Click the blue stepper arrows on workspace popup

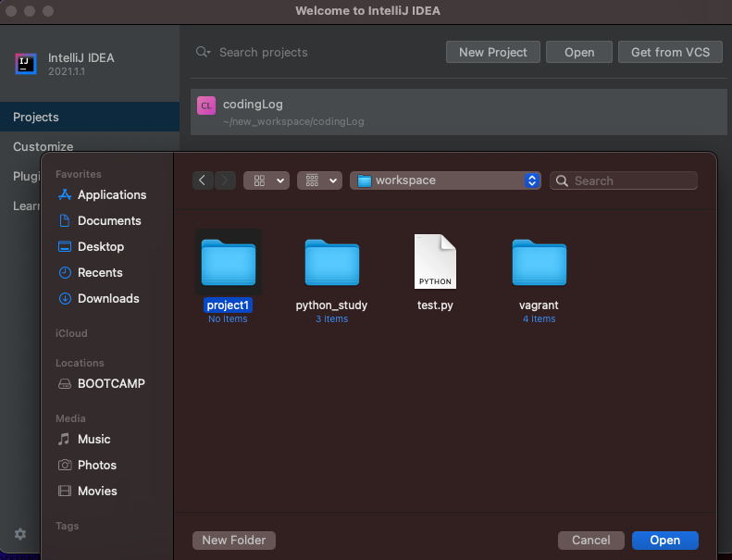[532, 180]
